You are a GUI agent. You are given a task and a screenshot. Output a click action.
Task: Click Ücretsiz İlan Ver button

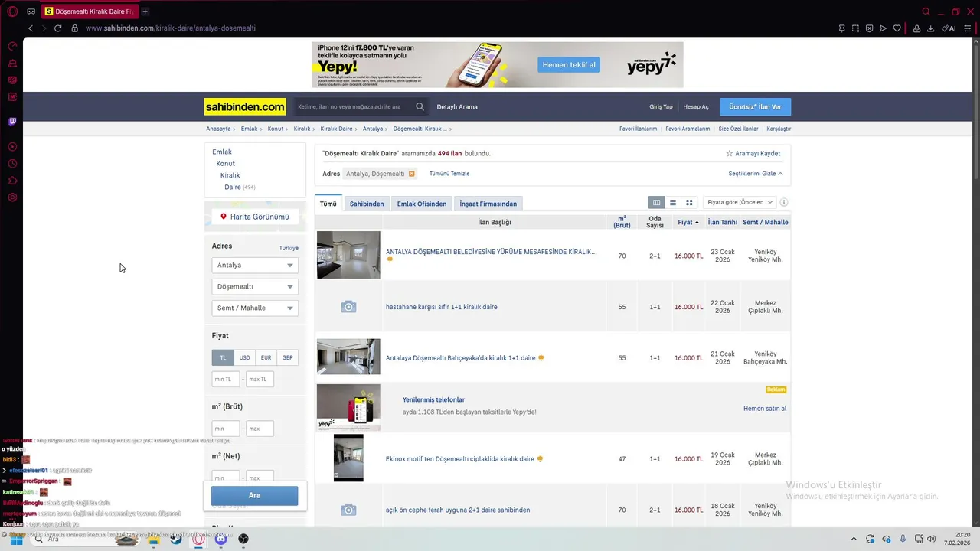tap(755, 107)
